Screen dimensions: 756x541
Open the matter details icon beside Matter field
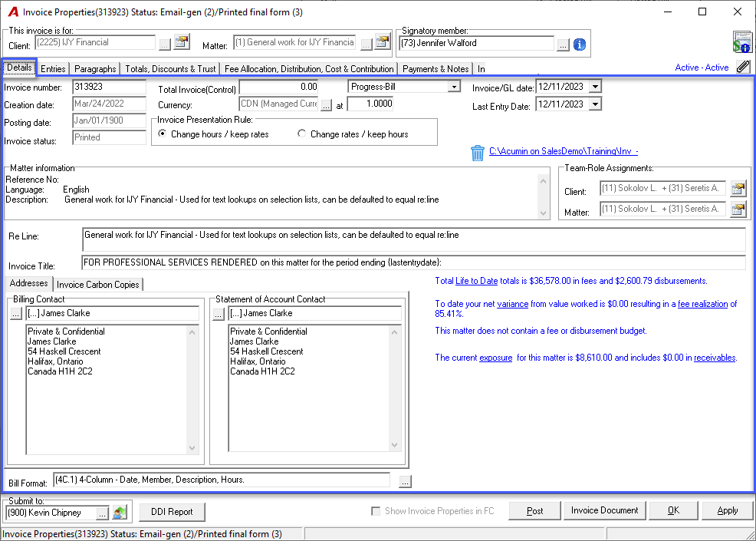[383, 42]
